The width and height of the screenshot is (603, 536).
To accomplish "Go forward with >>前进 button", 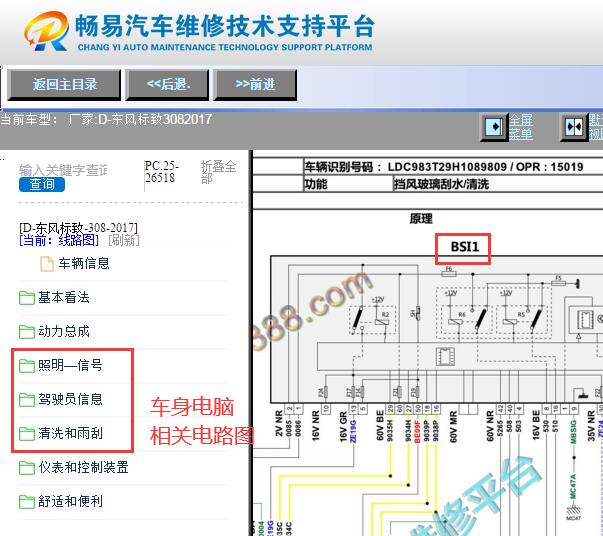I will point(255,85).
